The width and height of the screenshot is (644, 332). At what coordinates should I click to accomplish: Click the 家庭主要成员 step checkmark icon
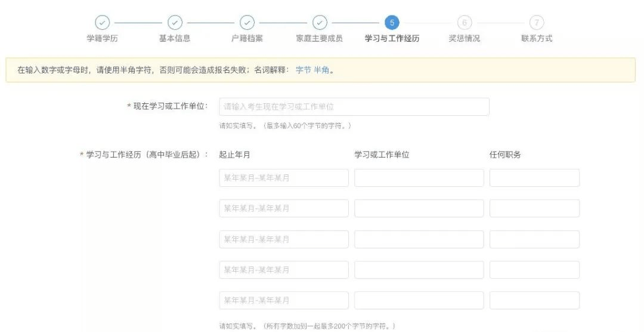320,23
